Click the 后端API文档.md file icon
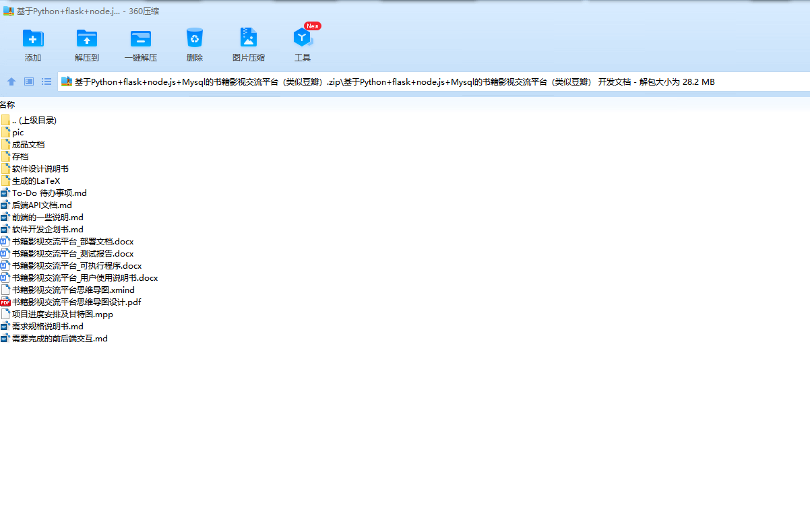Screen dimensions: 810x532 pyautogui.click(x=5, y=205)
